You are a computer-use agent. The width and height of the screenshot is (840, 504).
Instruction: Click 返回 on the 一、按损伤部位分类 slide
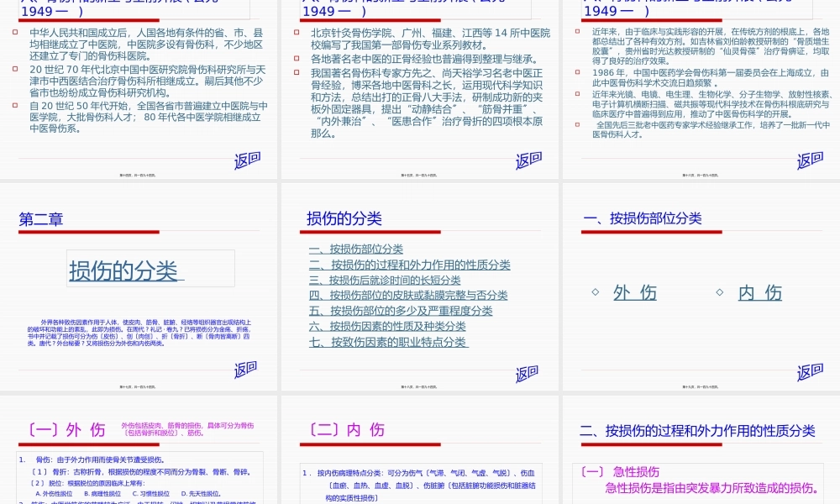pyautogui.click(x=809, y=370)
